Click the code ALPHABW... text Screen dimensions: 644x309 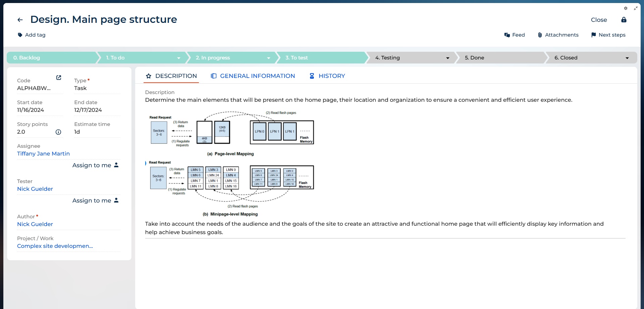pos(34,88)
